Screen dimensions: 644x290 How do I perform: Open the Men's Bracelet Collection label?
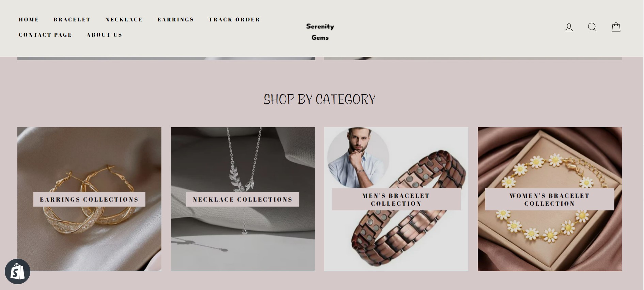[x=396, y=199]
